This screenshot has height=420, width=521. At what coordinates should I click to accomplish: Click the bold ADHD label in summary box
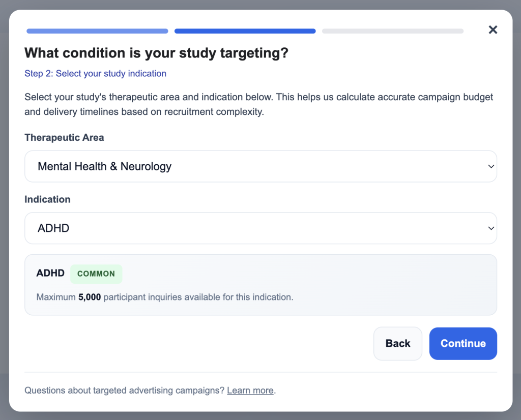(x=50, y=273)
